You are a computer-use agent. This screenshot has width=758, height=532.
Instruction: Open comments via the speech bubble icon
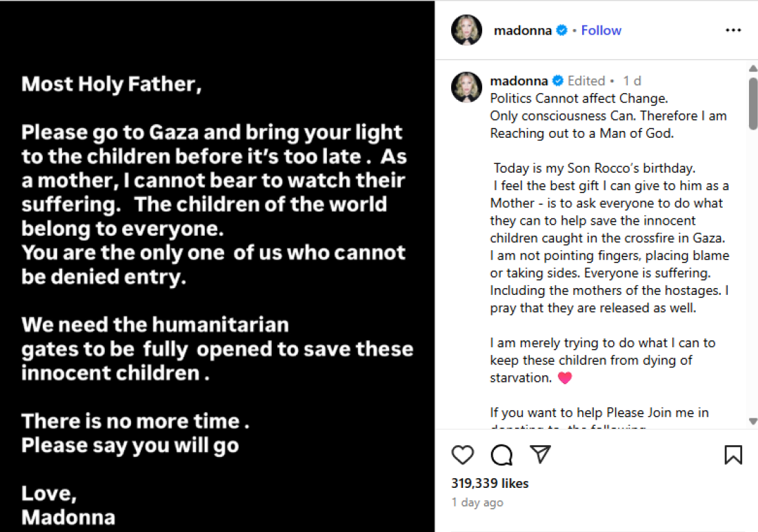pyautogui.click(x=501, y=455)
